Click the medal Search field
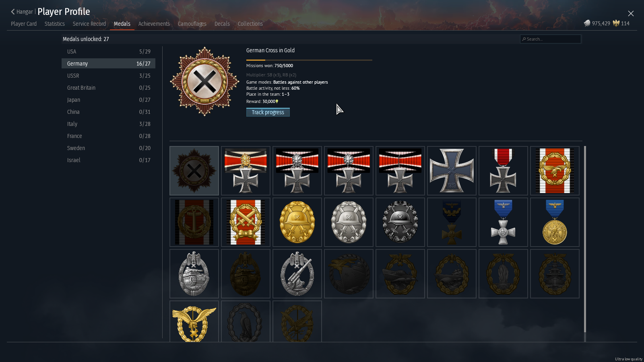644x362 pixels. point(551,39)
